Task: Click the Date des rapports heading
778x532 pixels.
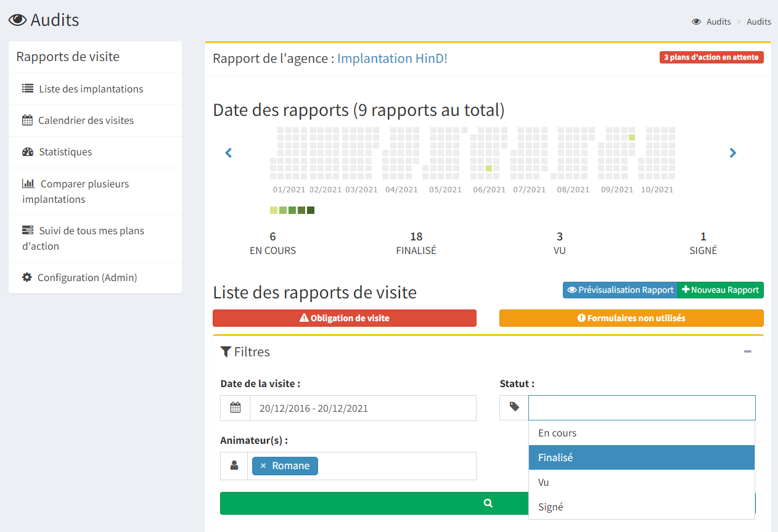Action: coord(359,110)
